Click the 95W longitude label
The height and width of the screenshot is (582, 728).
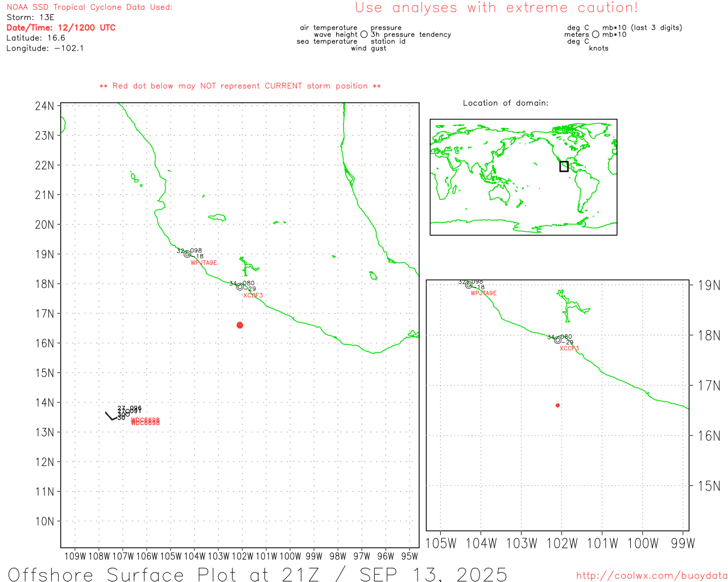(409, 556)
